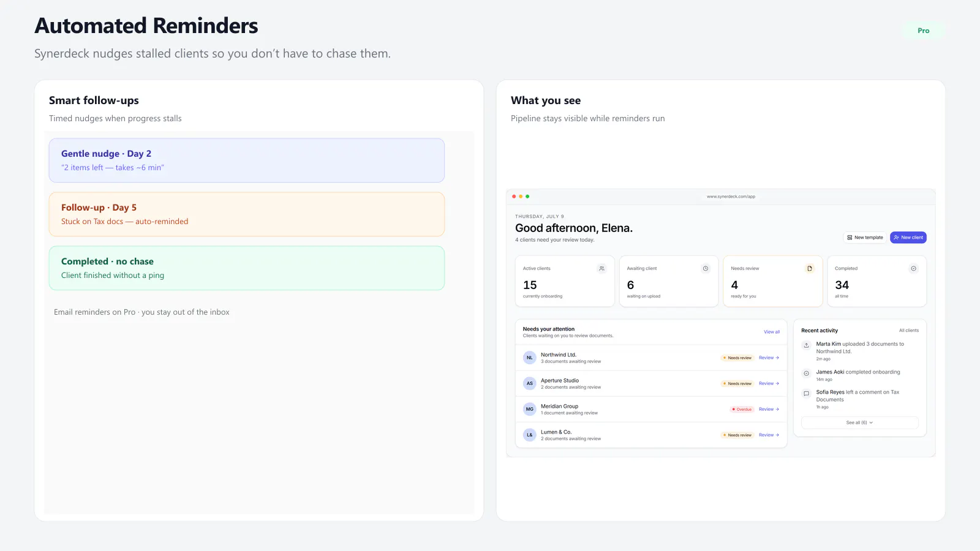Click the red close dot in browser mockup
The width and height of the screenshot is (980, 551).
[513, 197]
